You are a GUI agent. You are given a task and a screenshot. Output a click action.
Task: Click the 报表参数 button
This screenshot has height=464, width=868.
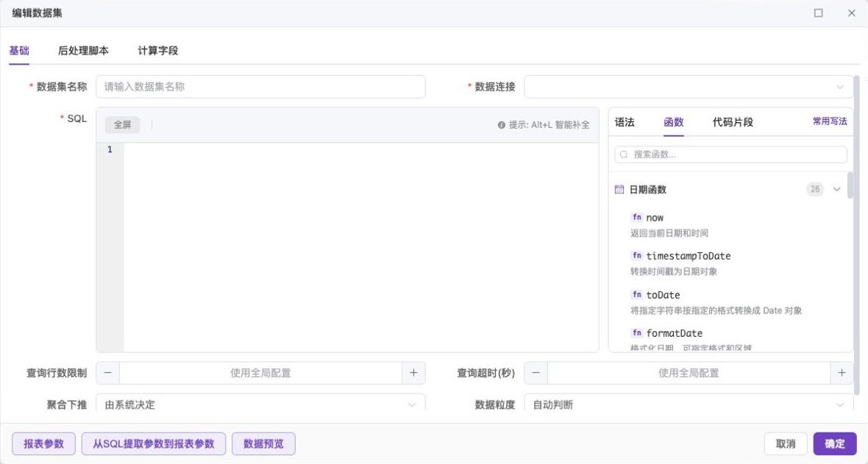(x=43, y=443)
